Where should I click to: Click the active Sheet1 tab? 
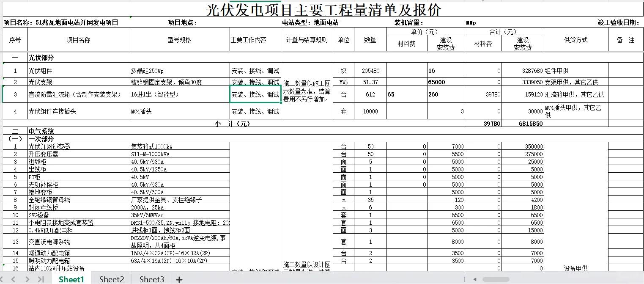coord(71,279)
